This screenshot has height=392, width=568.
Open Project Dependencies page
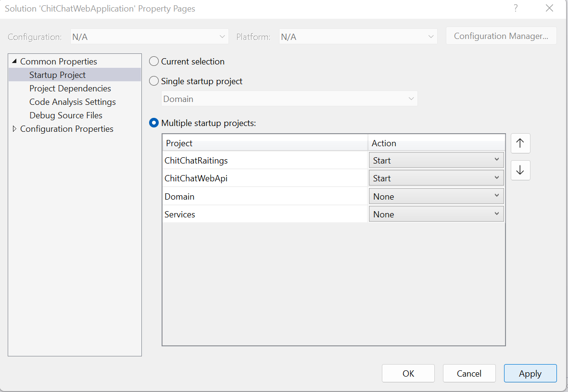(70, 89)
